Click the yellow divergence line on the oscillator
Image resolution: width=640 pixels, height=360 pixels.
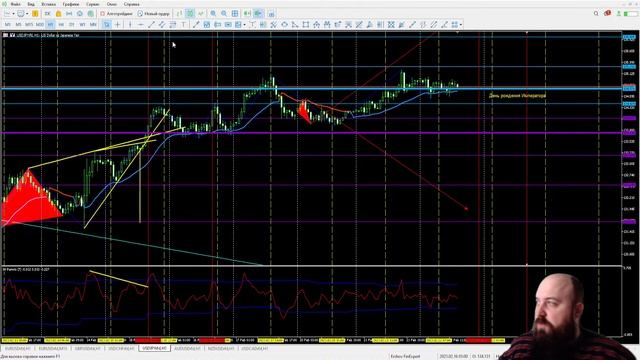[119, 279]
